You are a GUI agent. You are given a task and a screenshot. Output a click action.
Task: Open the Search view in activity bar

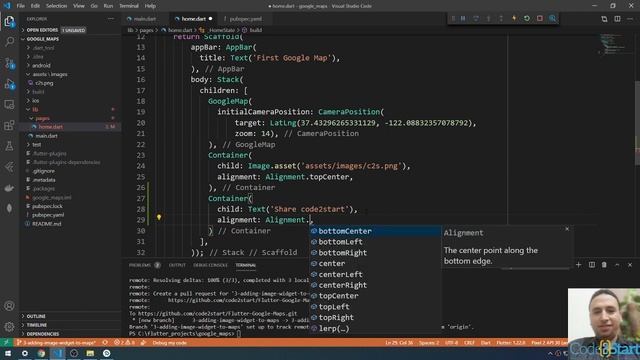click(x=9, y=42)
